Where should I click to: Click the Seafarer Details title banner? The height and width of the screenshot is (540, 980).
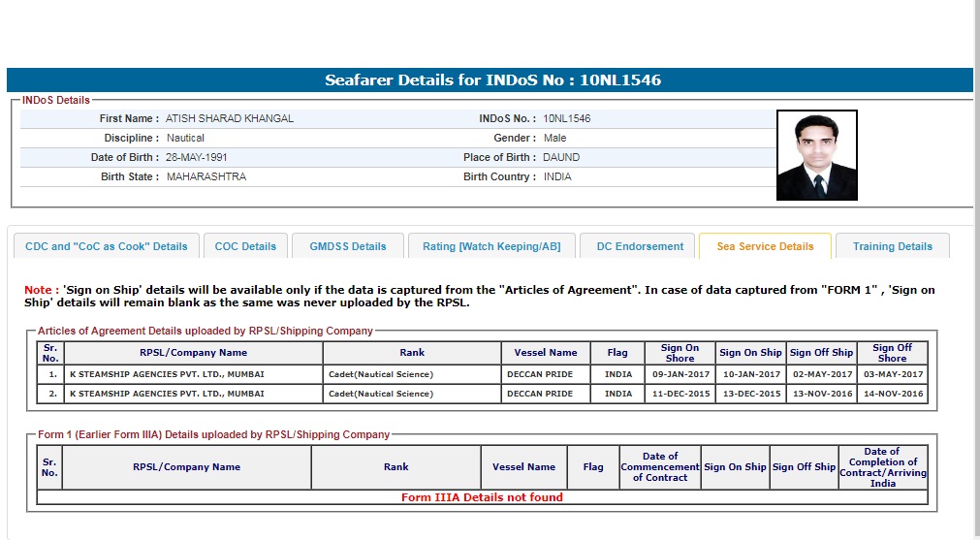pyautogui.click(x=492, y=80)
